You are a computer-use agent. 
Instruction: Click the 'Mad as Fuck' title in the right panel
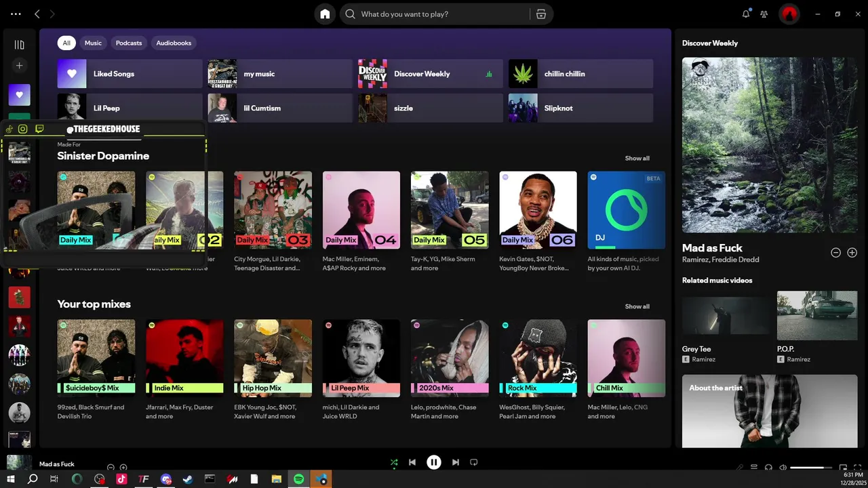(x=712, y=248)
